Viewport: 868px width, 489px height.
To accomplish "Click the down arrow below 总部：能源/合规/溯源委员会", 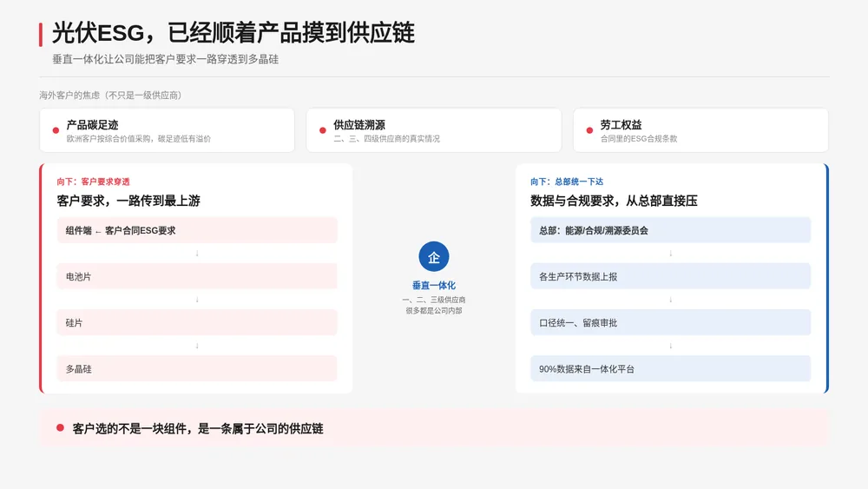I will click(670, 253).
